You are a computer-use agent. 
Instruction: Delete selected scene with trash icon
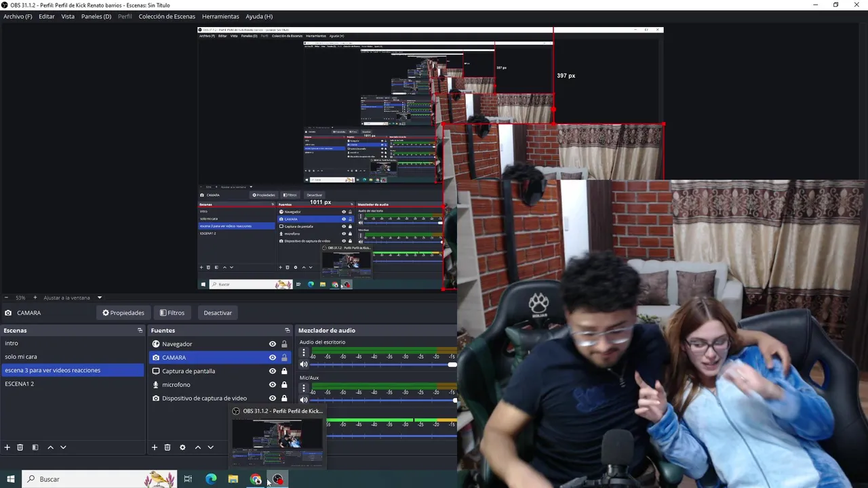[20, 447]
